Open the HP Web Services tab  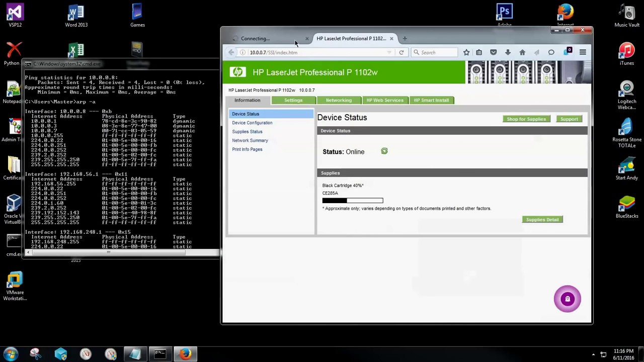point(385,100)
